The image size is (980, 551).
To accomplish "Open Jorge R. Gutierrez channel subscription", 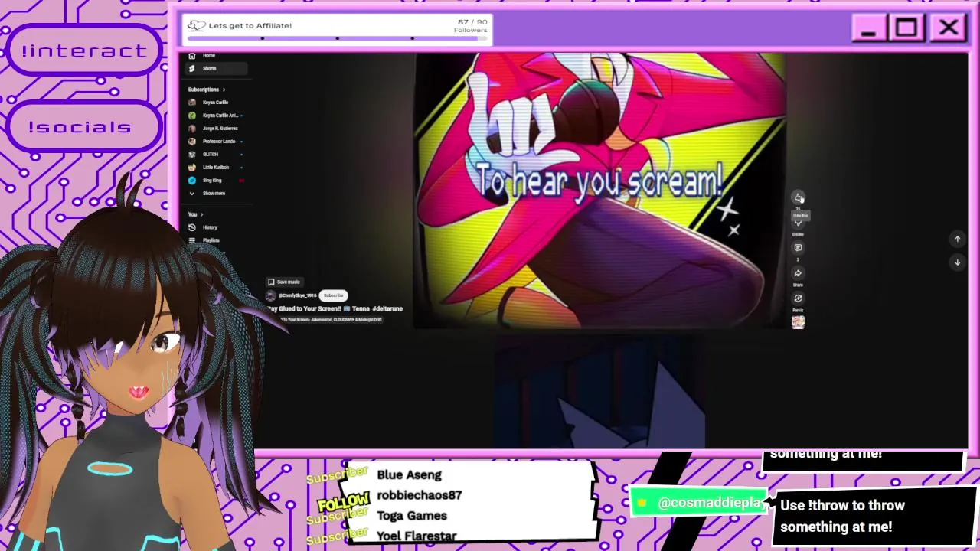I will tap(217, 129).
